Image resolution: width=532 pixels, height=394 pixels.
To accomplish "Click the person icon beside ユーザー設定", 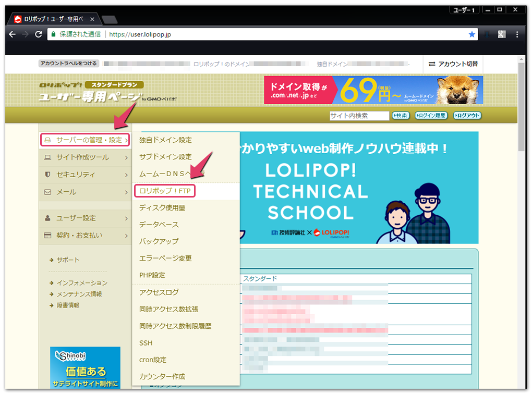I will [47, 218].
